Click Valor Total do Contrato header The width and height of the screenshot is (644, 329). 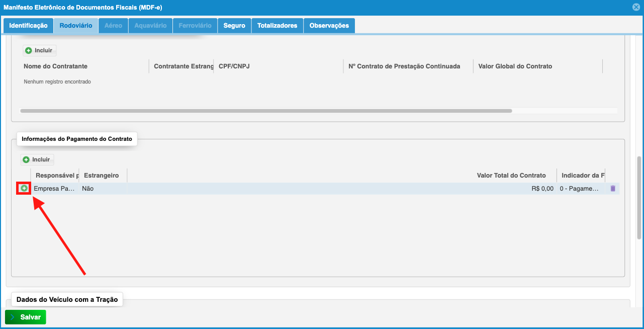(511, 176)
